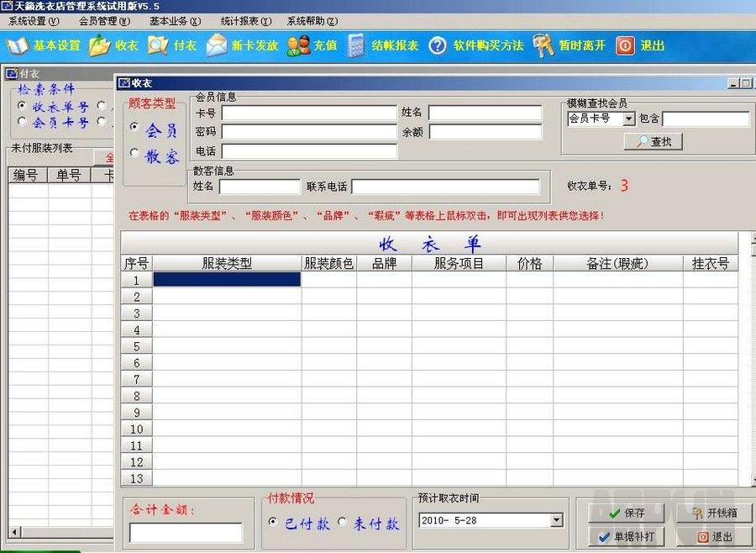Expand the 会员卡号 search field dropdown
This screenshot has height=553, width=756.
[x=629, y=119]
